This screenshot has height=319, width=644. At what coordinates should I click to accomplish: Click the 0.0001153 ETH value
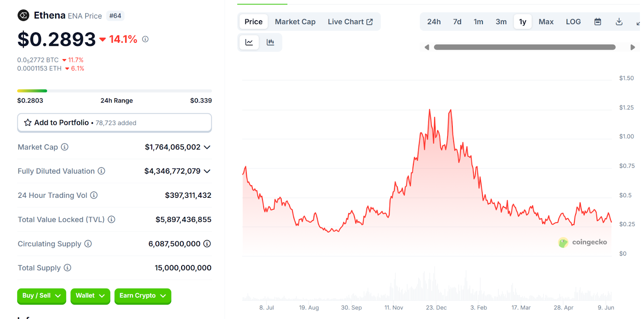tap(39, 68)
